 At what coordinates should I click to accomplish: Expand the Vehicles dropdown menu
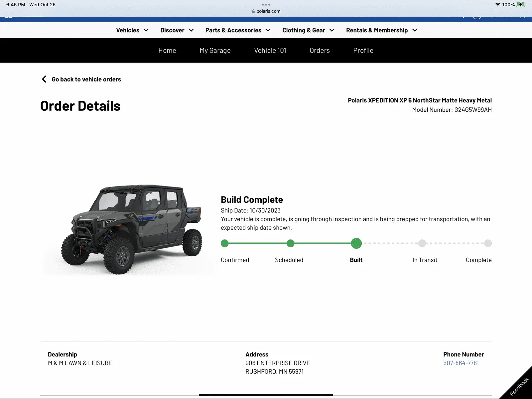pos(132,30)
